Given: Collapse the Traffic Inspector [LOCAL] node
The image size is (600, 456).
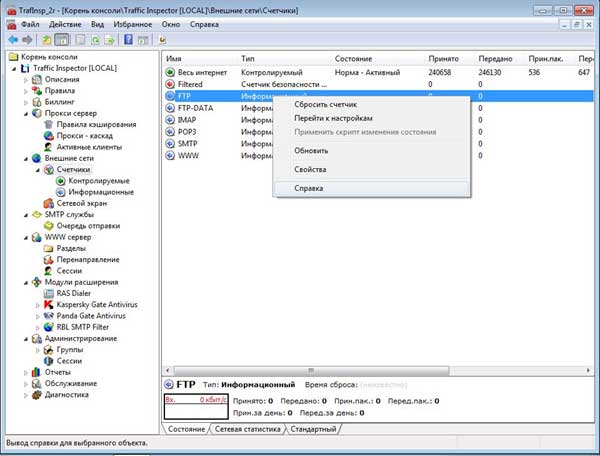Looking at the screenshot, I should 14,69.
